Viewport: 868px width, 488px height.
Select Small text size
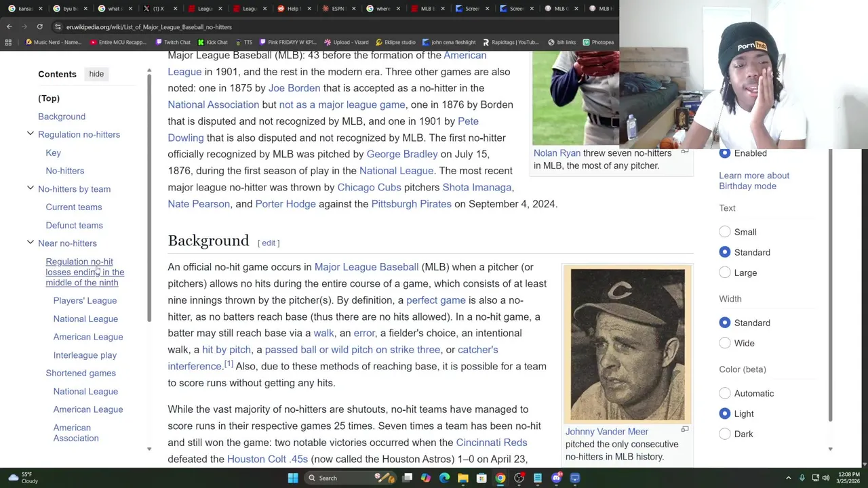pos(725,232)
